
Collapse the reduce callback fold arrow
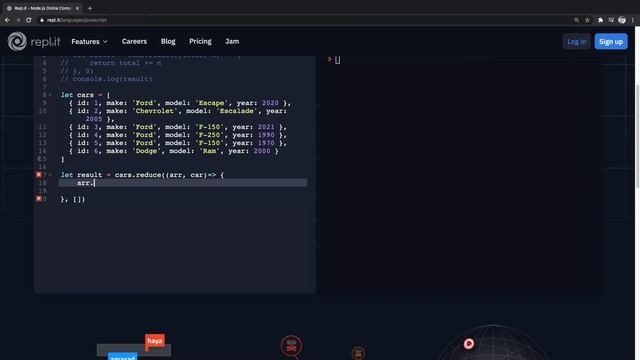coord(50,175)
